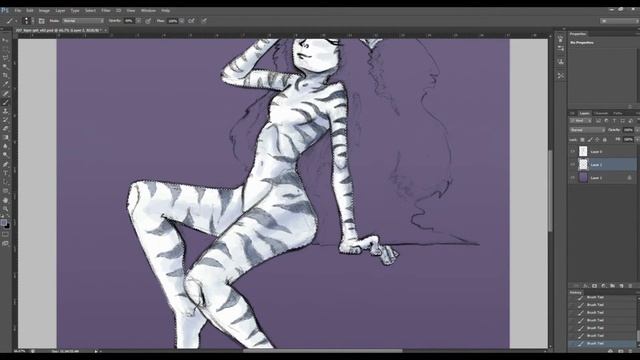Click the brush Opacity value field

pos(129,21)
